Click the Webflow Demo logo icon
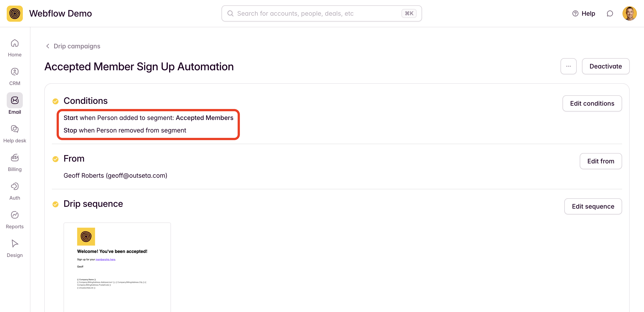Screen dimensions: 644x312 point(15,13)
